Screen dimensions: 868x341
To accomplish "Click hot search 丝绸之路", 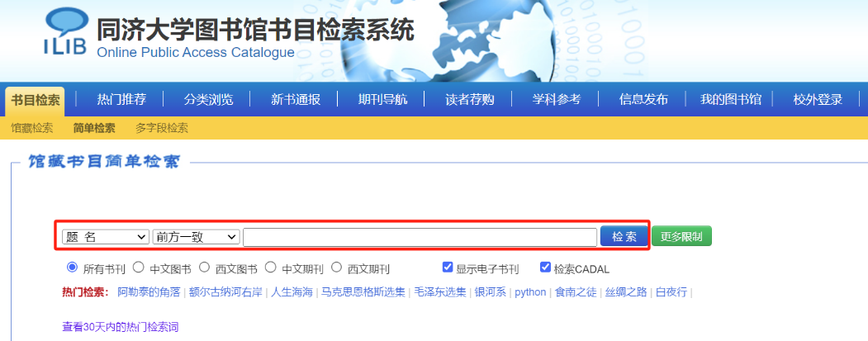I will (626, 292).
